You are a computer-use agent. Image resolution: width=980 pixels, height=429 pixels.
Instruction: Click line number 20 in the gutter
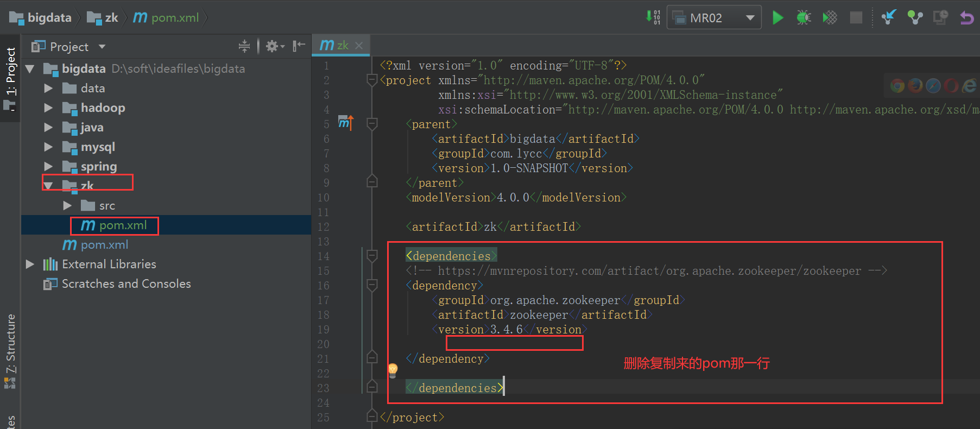(x=324, y=344)
